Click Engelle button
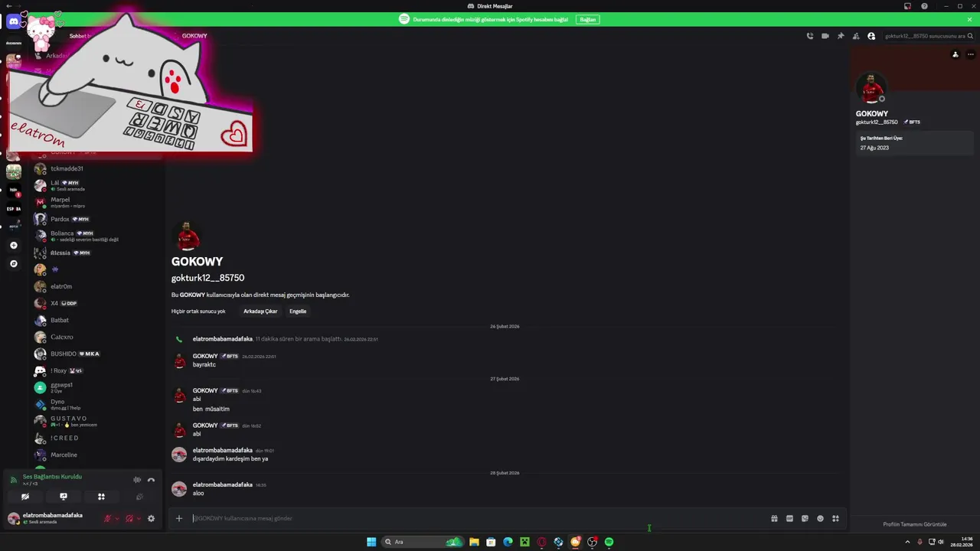980x551 pixels. pos(298,311)
